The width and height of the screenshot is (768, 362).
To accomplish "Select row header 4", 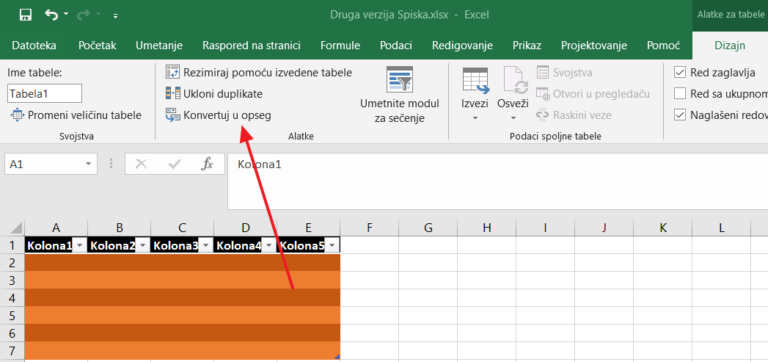I will point(13,298).
